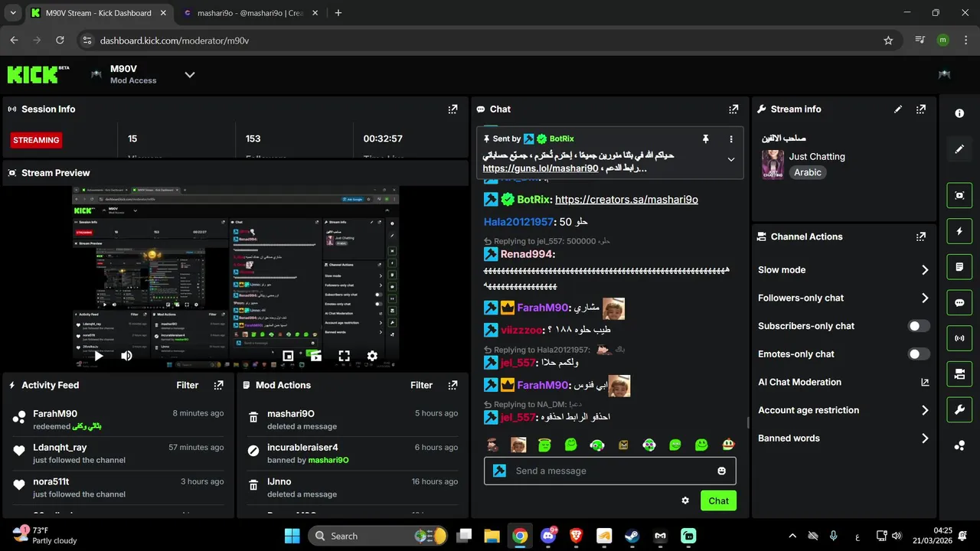980x551 pixels.
Task: Pop out the Mod Actions panel
Action: click(x=452, y=386)
